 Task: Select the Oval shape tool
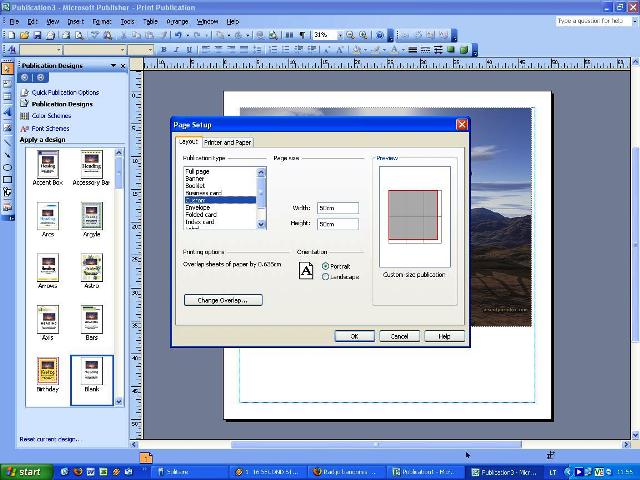[x=8, y=167]
